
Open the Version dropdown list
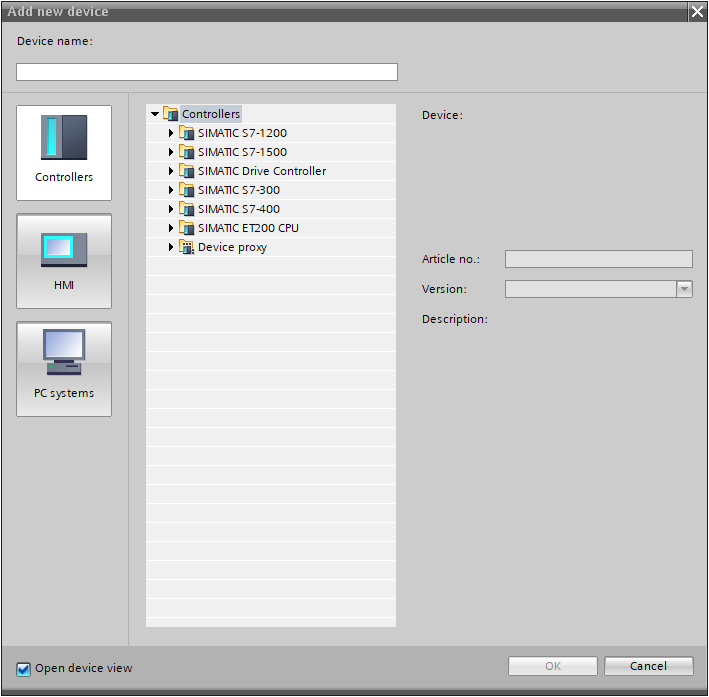[x=684, y=289]
